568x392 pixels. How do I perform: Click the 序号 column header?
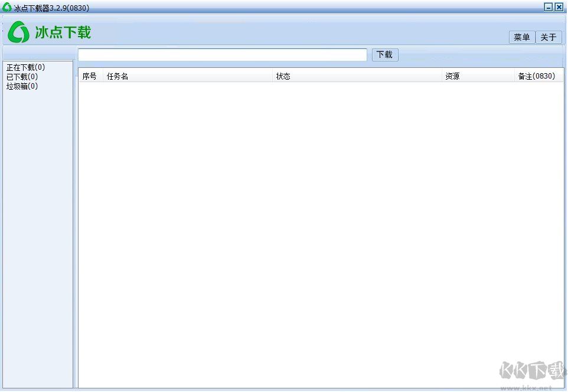pyautogui.click(x=89, y=76)
